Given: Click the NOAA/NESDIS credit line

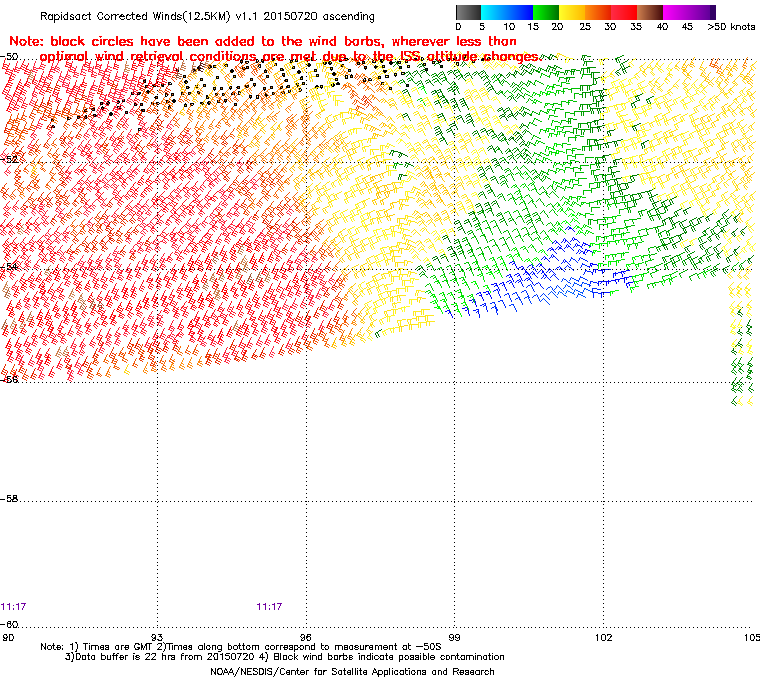Looking at the screenshot, I should 352,672.
